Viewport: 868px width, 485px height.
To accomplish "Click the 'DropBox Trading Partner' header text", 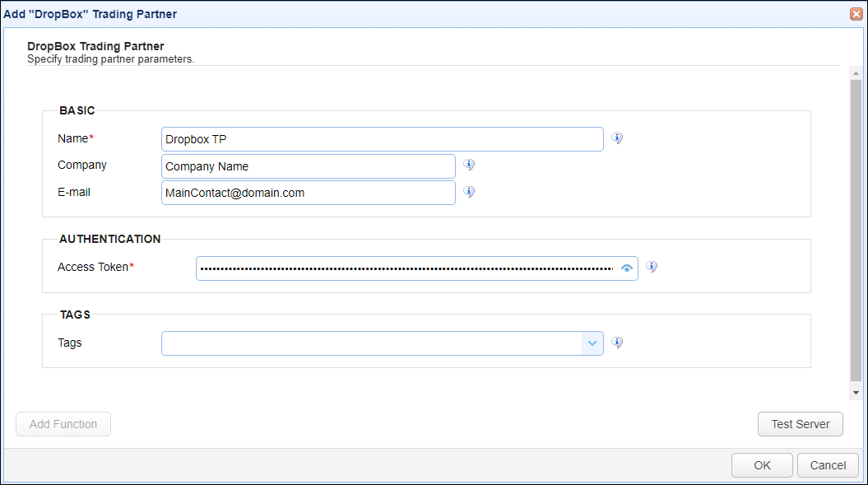I will 95,46.
